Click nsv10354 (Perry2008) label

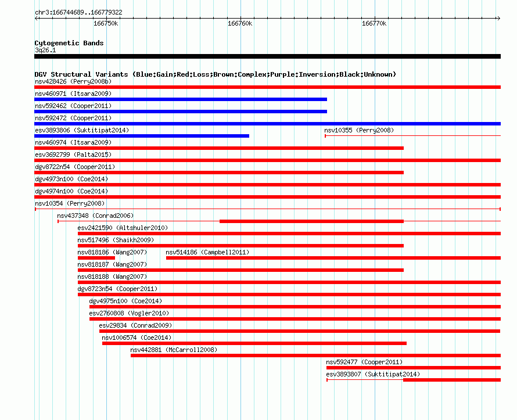click(x=70, y=203)
